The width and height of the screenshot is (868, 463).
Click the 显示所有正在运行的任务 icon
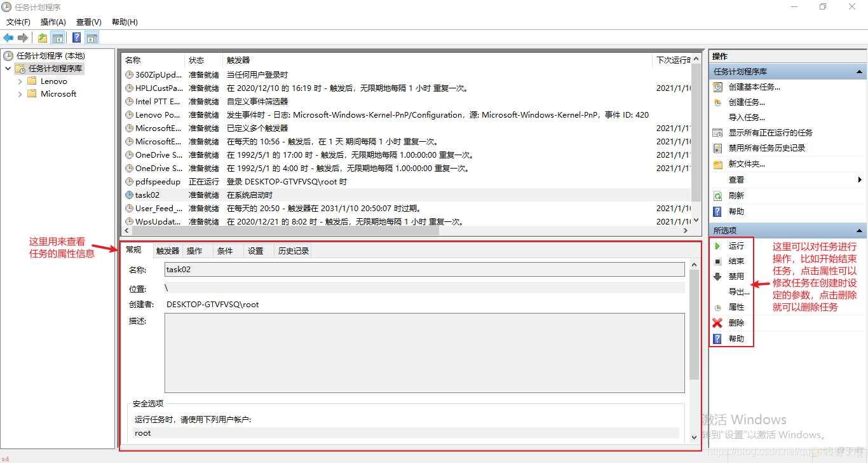point(718,133)
